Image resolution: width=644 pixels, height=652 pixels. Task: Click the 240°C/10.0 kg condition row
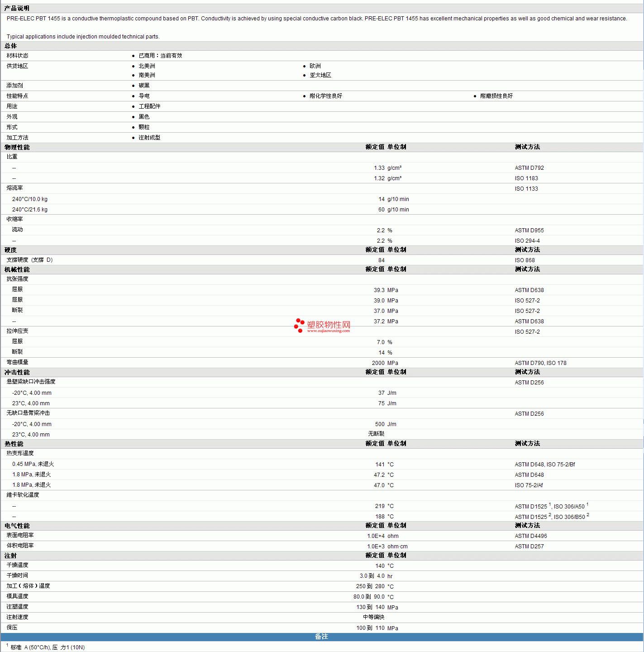30,199
